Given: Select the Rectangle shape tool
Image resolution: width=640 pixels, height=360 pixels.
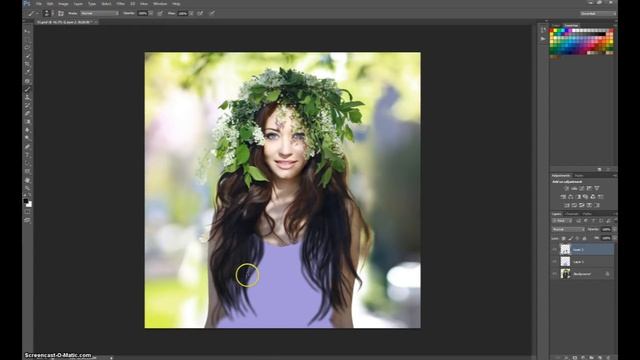Looking at the screenshot, I should pos(27,171).
